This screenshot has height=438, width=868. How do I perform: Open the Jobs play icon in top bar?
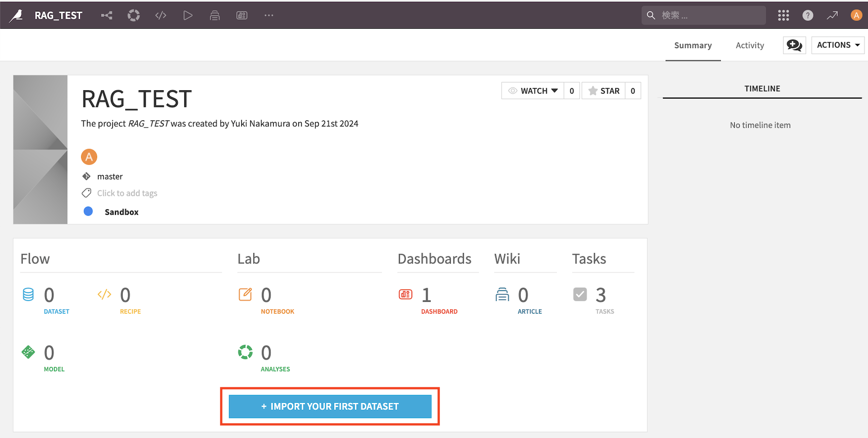tap(188, 15)
